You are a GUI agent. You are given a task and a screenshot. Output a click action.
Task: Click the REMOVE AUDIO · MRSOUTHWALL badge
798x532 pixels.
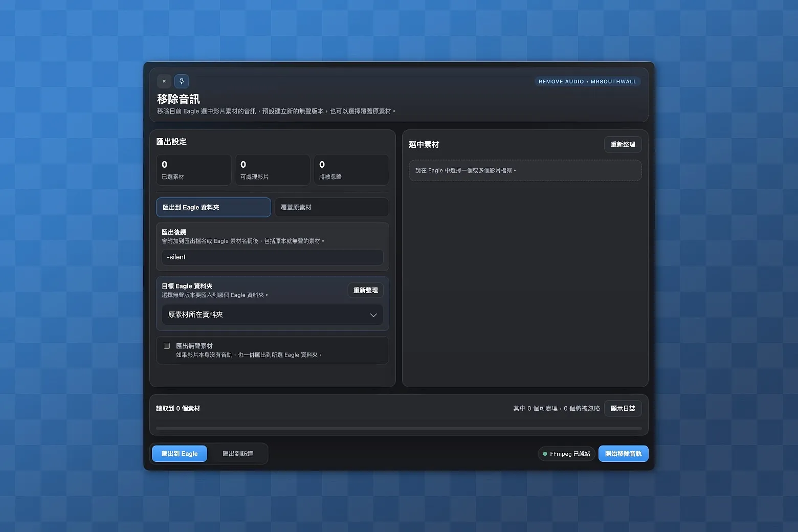coord(587,81)
